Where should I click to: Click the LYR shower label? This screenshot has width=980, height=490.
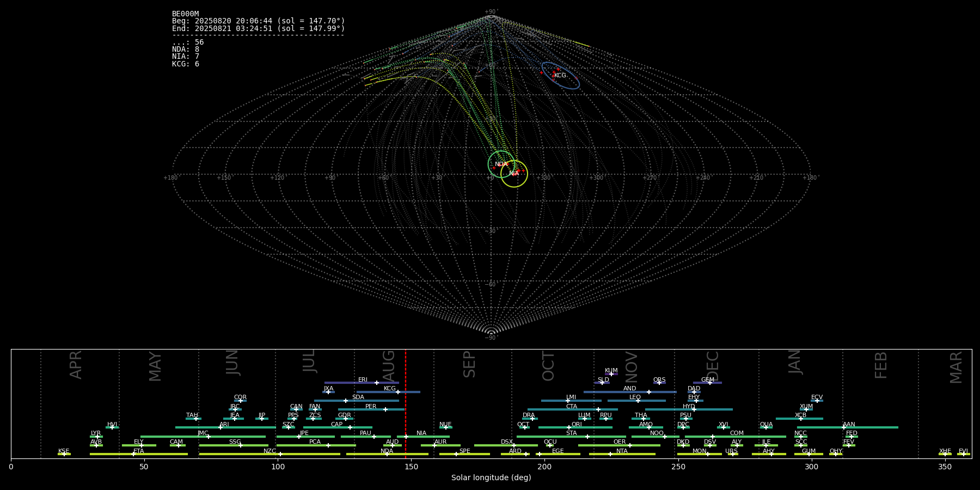[96, 433]
